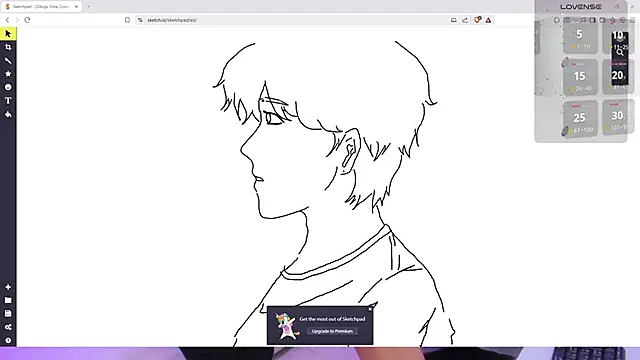Open the folder icon in sidebar
640x360 pixels.
click(x=8, y=300)
